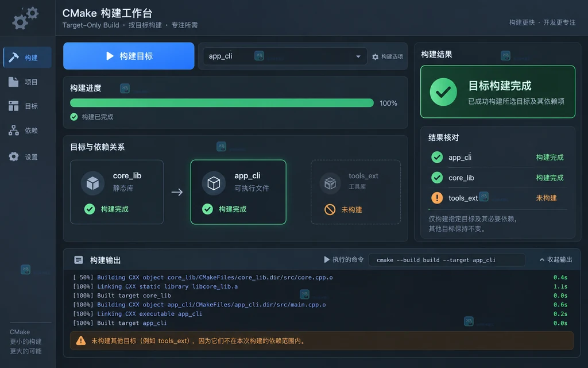Screen dimensions: 588x368
Task: Click the arrow between core_lib and app_cli
Action: pyautogui.click(x=177, y=192)
